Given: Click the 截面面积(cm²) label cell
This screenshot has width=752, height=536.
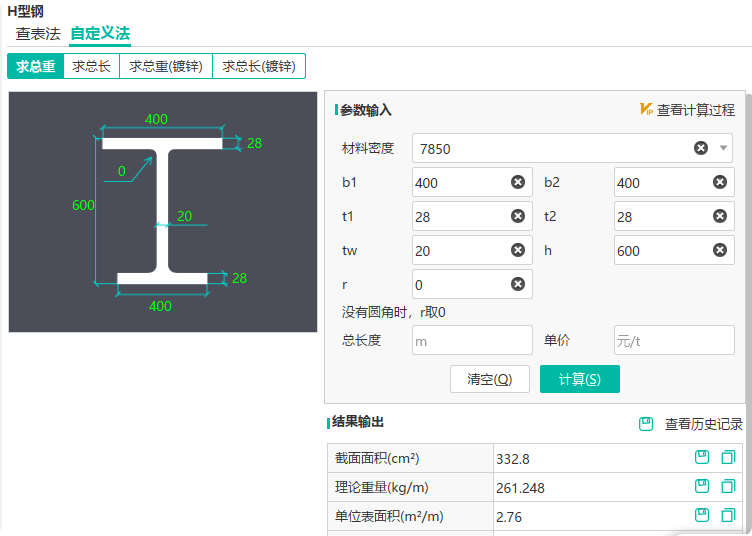Looking at the screenshot, I should click(411, 458).
